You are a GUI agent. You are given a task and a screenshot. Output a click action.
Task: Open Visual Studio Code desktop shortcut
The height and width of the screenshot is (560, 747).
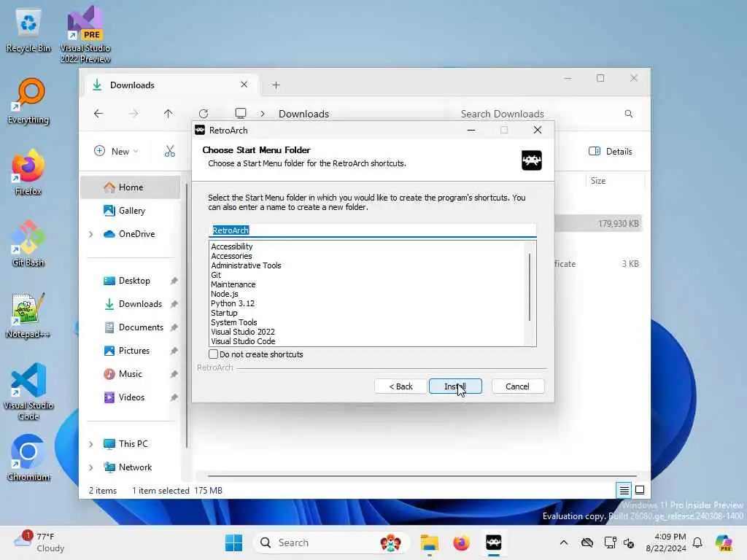tap(28, 392)
